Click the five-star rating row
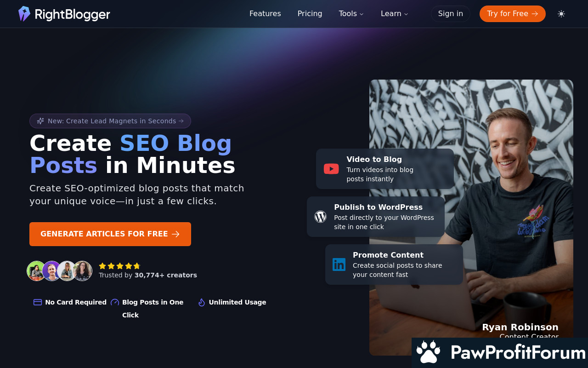 click(119, 266)
